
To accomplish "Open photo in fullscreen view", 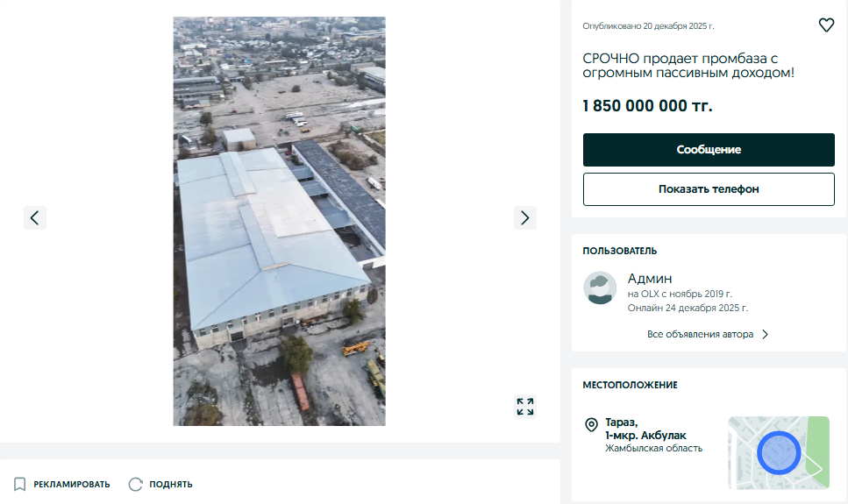I will (x=524, y=407).
